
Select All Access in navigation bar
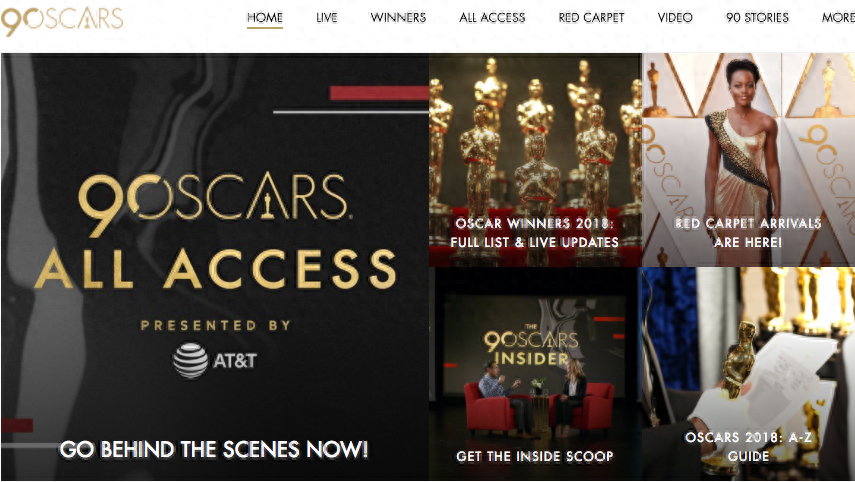point(492,18)
